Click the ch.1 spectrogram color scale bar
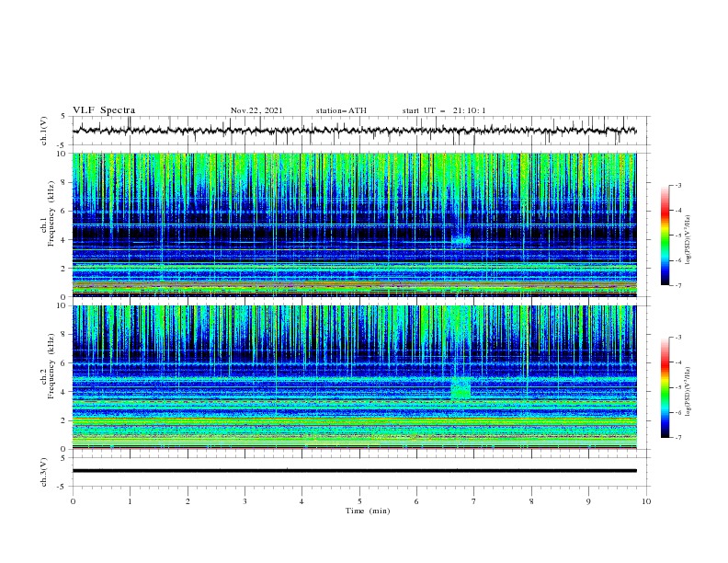Screen dimensions: 728x563 [x=665, y=235]
